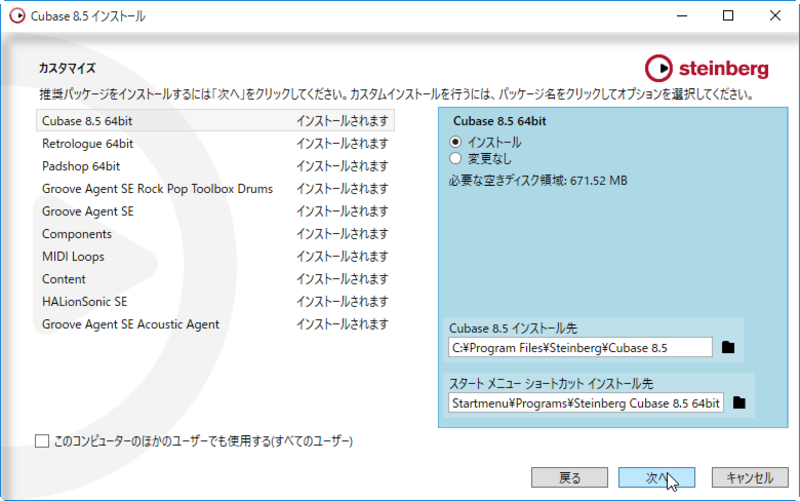This screenshot has width=800, height=501.
Task: Click the Cubase 8.5 install path field
Action: (x=580, y=347)
